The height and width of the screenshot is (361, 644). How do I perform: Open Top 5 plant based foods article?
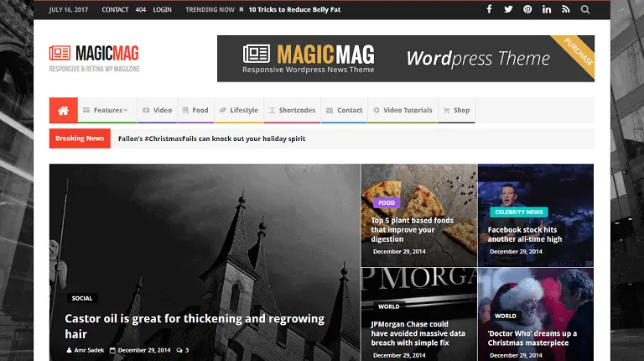[x=413, y=230]
